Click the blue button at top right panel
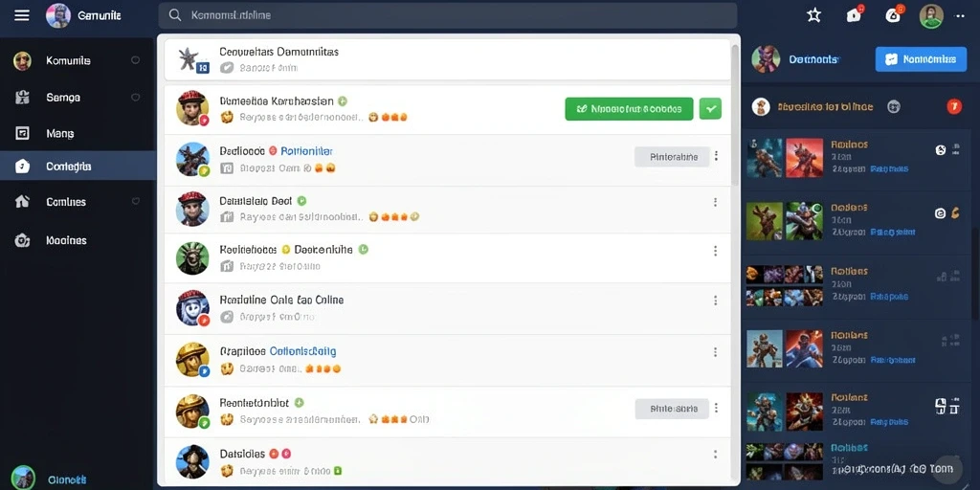The height and width of the screenshot is (490, 980). [x=921, y=59]
